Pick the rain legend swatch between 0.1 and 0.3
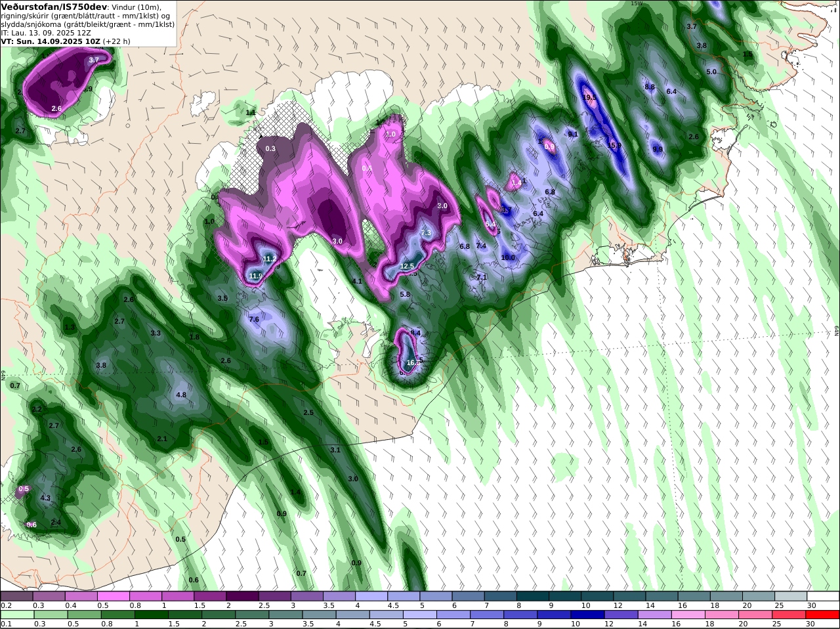 coord(16,615)
